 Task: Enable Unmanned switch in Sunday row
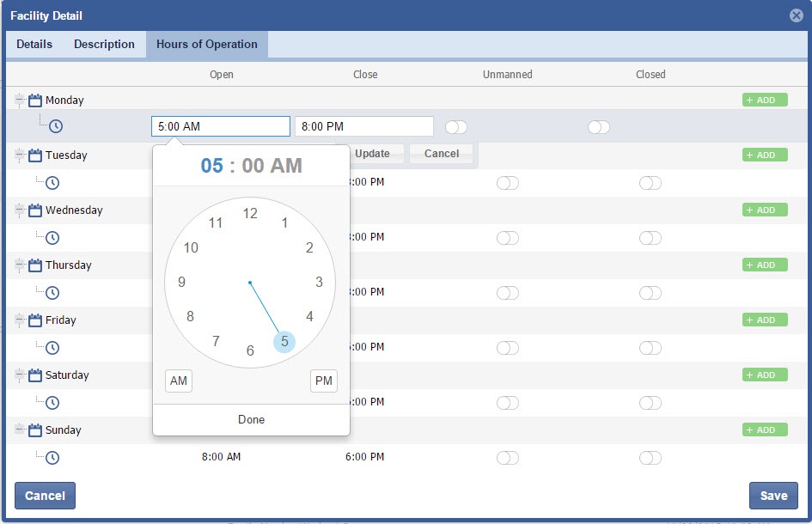[508, 458]
